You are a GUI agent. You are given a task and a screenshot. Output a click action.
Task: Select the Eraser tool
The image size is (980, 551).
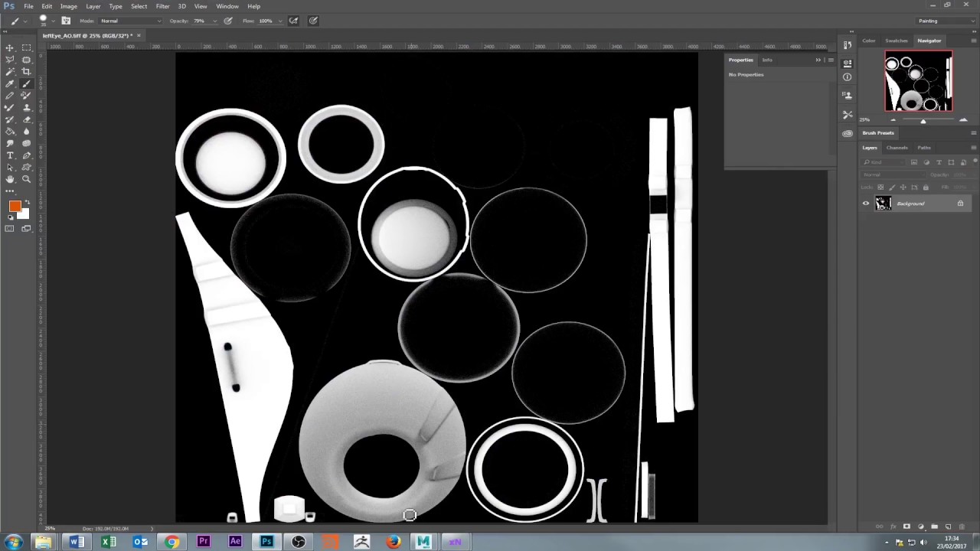(27, 119)
